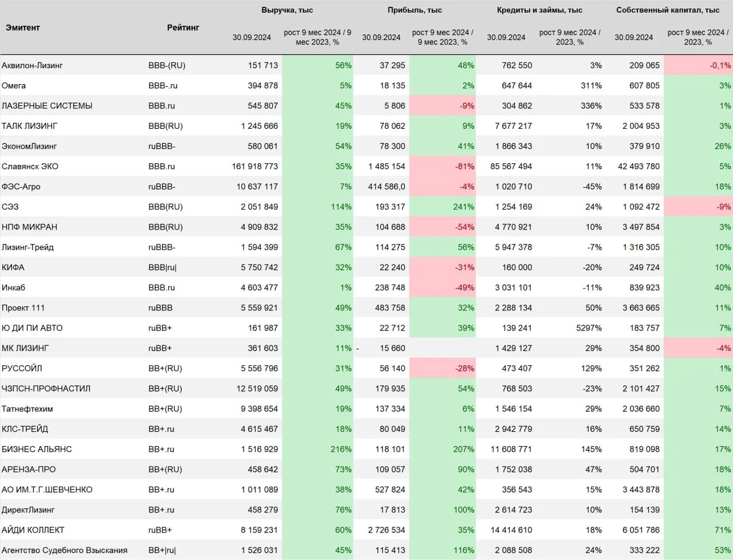Select the loans value "85 567 494"
Screen dimensions: 733x560
(511, 166)
